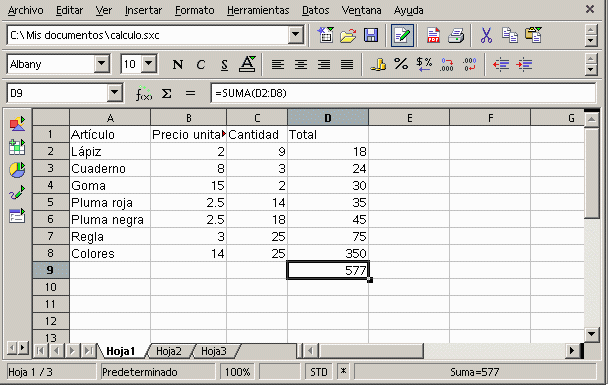Insert a chart with the pie chart icon
Viewport: 608px width, 385px height.
click(x=17, y=170)
